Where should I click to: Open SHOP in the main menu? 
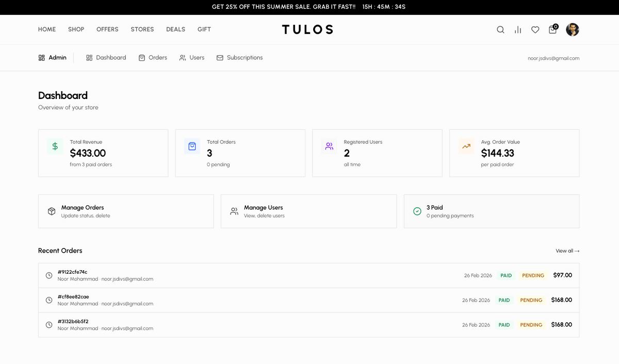pos(76,29)
